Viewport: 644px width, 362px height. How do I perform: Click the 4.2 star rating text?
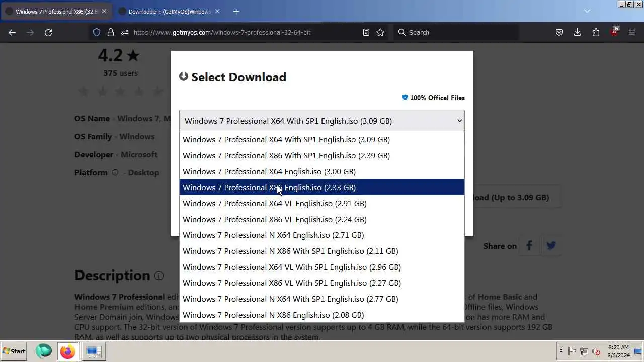[x=119, y=55]
